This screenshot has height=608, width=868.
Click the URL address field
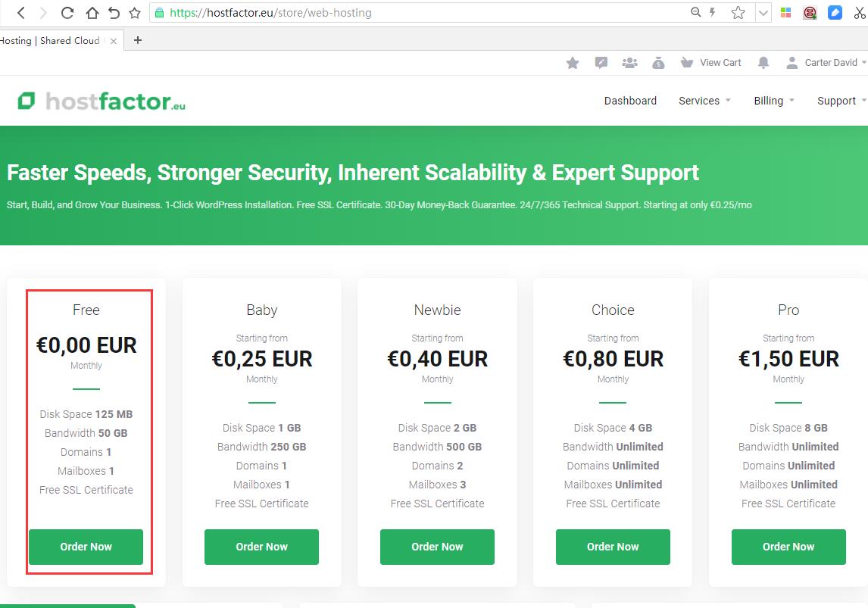point(420,13)
